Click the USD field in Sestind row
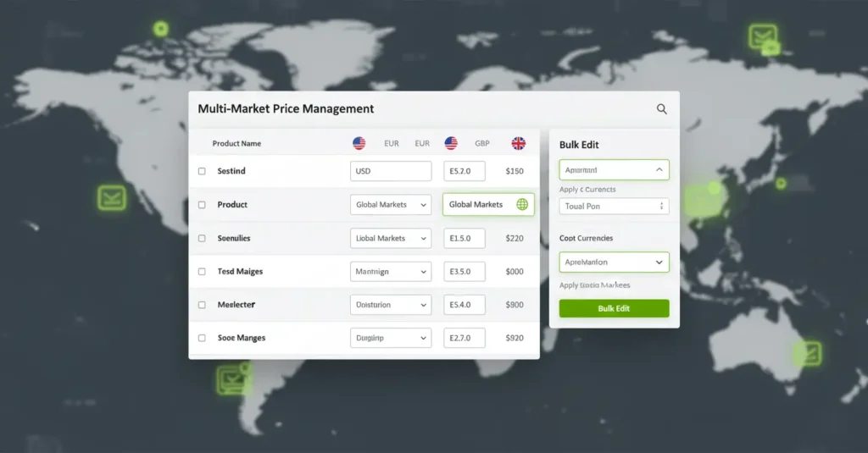The height and width of the screenshot is (453, 868). (x=391, y=171)
